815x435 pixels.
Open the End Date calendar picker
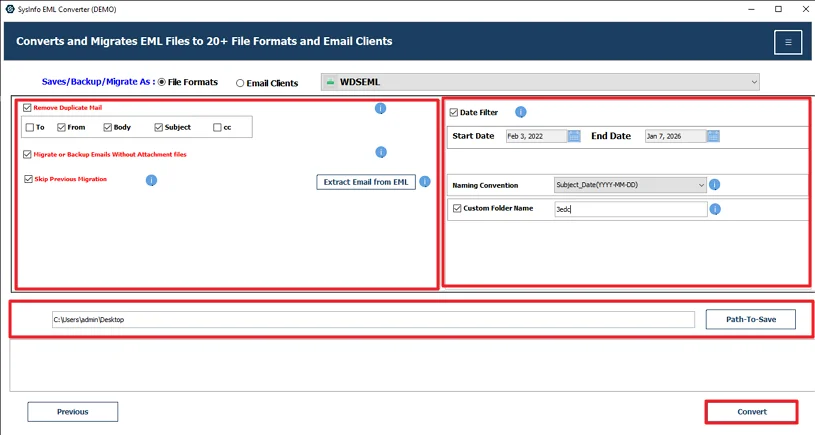tap(713, 136)
